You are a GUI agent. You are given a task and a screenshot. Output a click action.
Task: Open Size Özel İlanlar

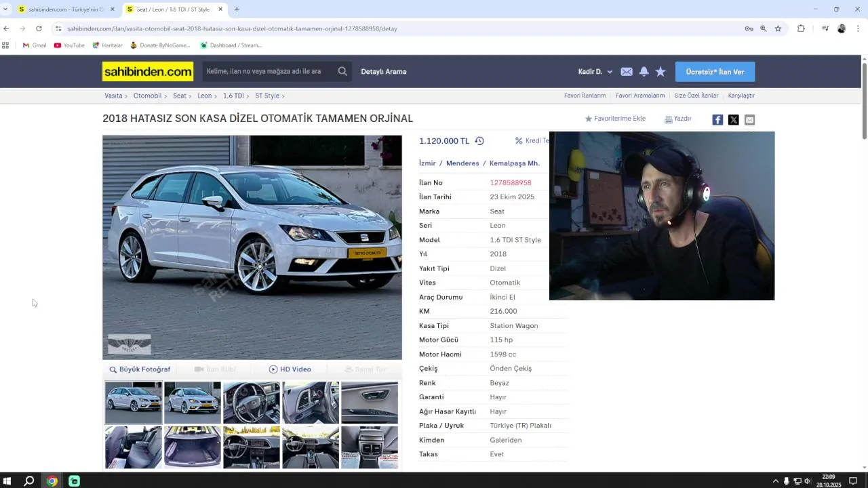[696, 96]
